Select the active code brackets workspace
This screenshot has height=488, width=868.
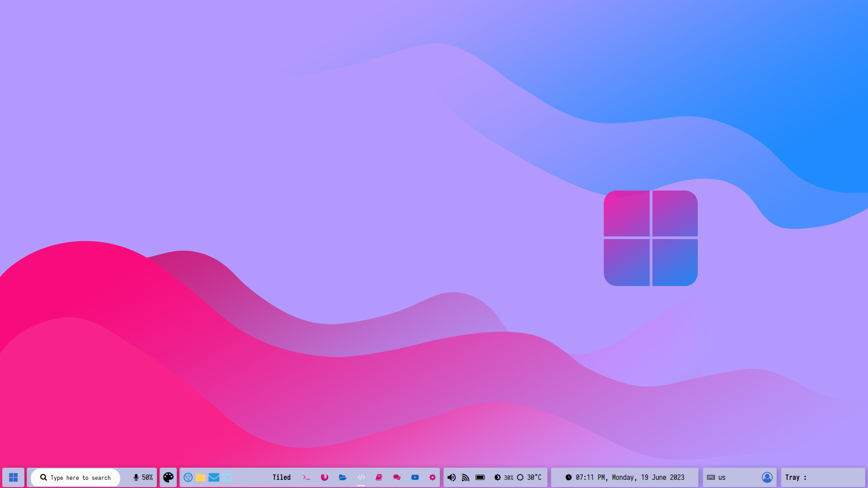coord(361,478)
